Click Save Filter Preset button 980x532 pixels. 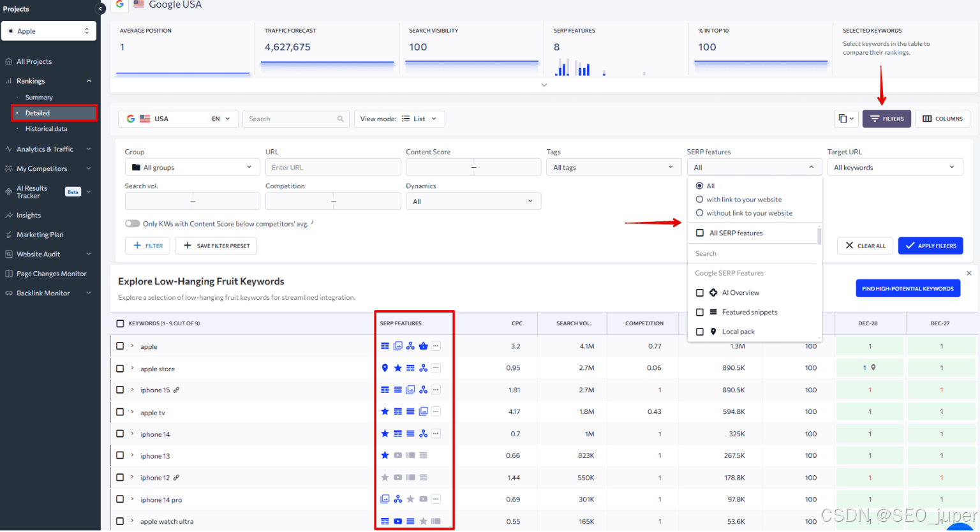pyautogui.click(x=216, y=246)
